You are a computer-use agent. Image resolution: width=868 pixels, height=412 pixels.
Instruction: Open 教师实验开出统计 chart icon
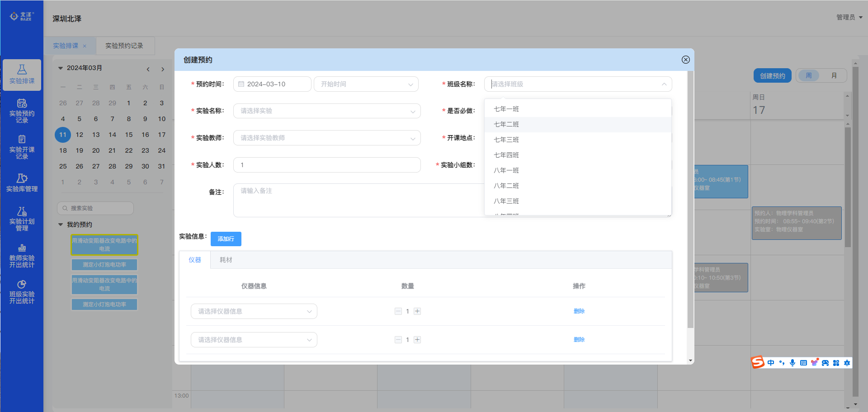point(22,248)
